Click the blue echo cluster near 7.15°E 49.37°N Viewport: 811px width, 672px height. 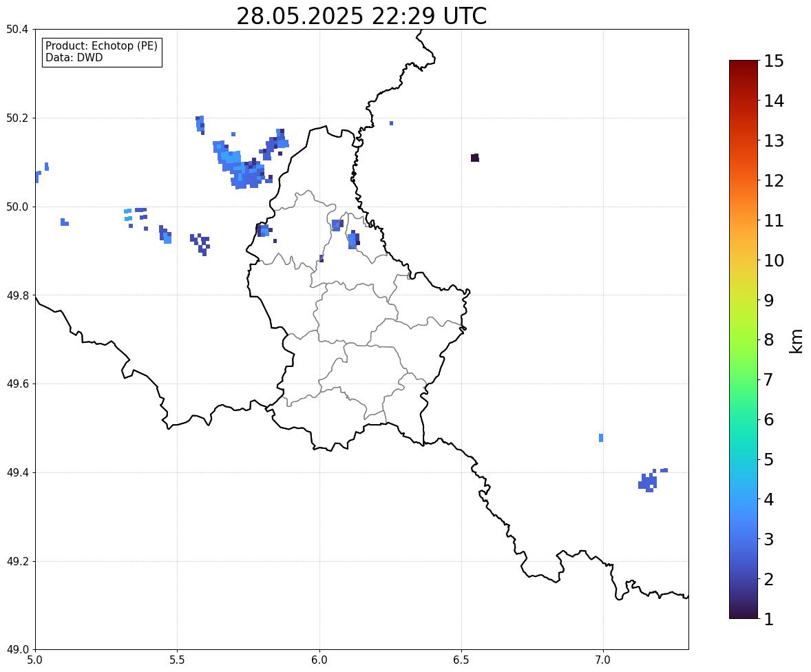coord(649,482)
